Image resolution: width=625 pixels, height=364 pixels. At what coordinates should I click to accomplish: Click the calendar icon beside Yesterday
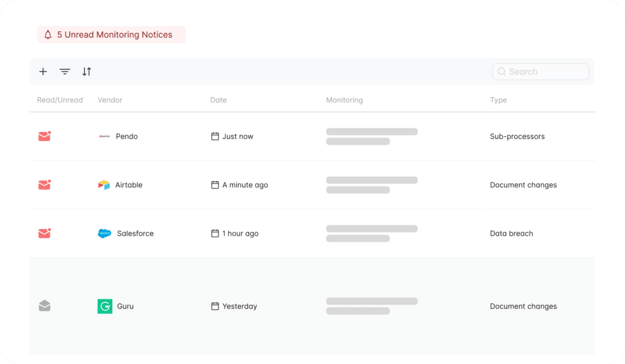215,305
